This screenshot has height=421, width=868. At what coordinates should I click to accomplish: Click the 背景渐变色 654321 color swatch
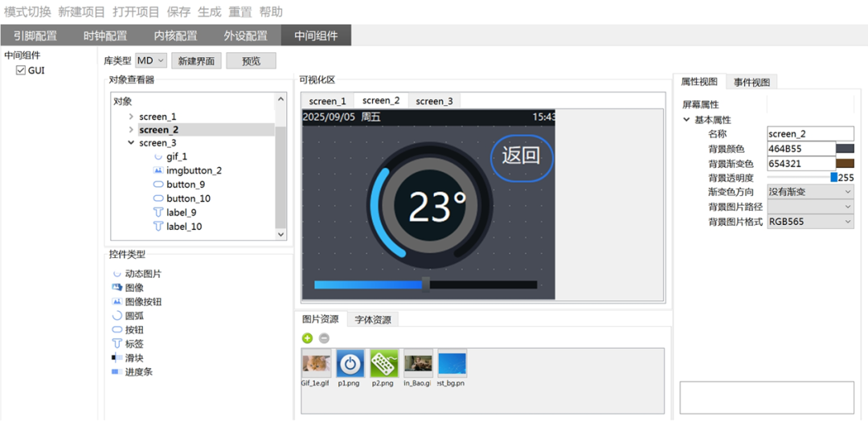coord(845,163)
